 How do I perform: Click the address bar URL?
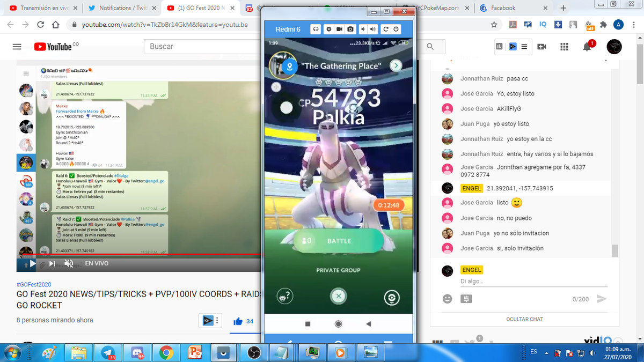(x=165, y=25)
